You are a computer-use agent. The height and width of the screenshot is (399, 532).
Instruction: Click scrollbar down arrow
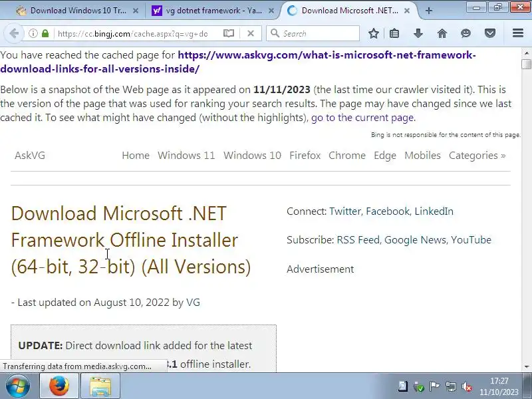point(527,367)
